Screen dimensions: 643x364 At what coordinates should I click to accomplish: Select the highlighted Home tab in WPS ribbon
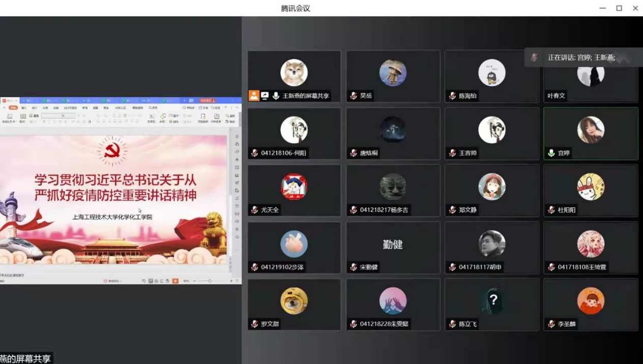click(x=13, y=108)
